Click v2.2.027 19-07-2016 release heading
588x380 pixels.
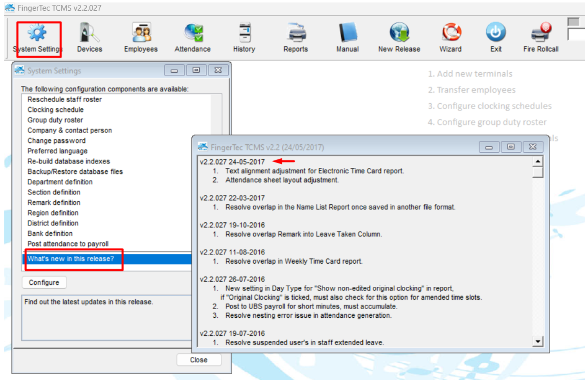tap(232, 333)
